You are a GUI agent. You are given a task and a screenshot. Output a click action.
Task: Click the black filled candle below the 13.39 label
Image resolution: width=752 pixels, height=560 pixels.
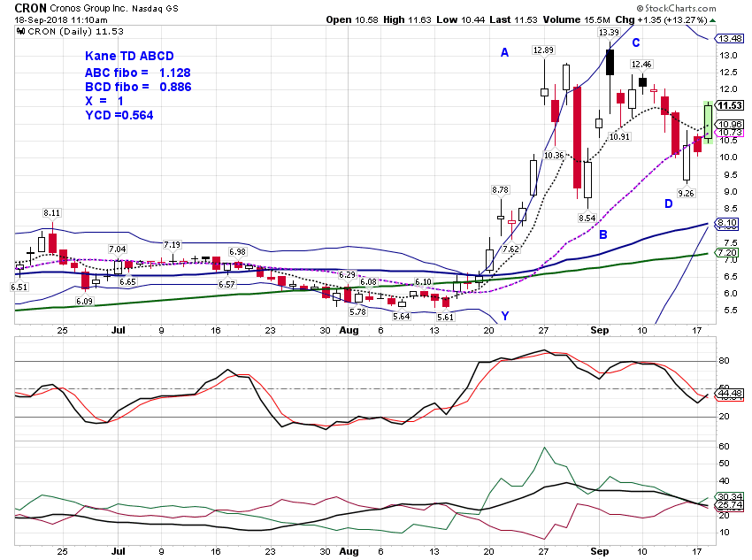click(x=610, y=62)
